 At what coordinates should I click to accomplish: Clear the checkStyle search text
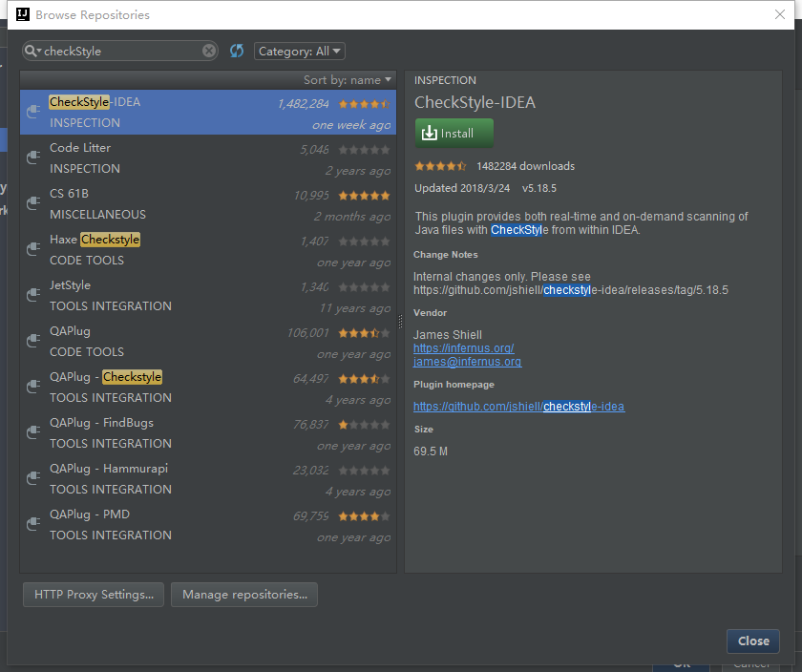[x=209, y=51]
